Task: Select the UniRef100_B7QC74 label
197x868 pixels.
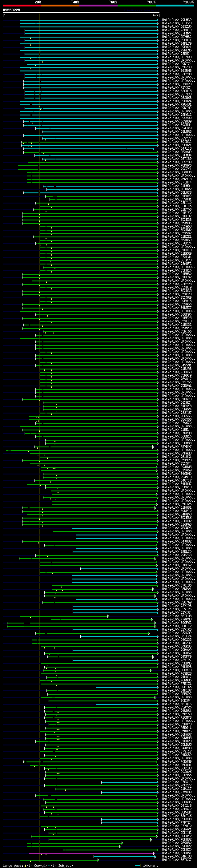Action: (177, 243)
